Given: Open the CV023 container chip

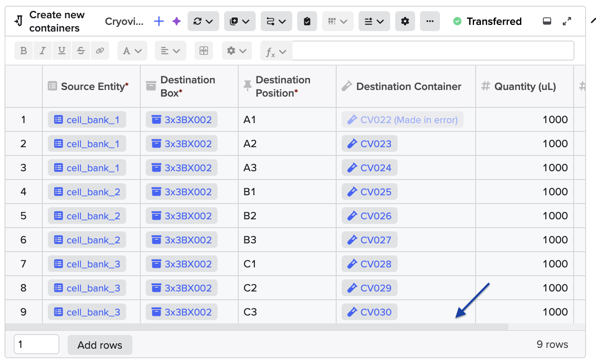Looking at the screenshot, I should [369, 144].
